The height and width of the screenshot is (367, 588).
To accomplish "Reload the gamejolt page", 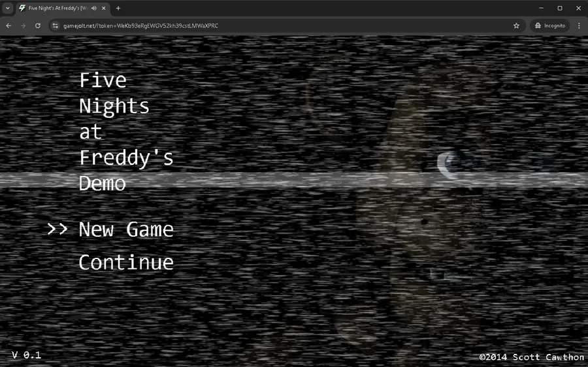I will (x=38, y=26).
